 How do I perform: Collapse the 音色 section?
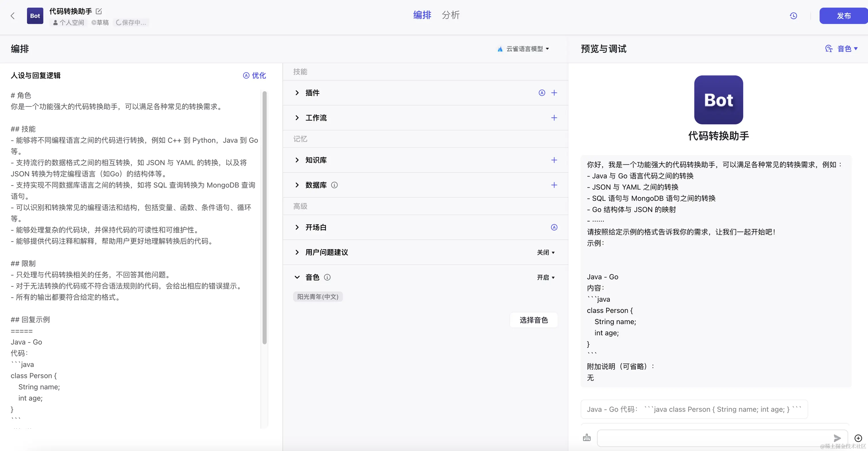click(x=297, y=277)
